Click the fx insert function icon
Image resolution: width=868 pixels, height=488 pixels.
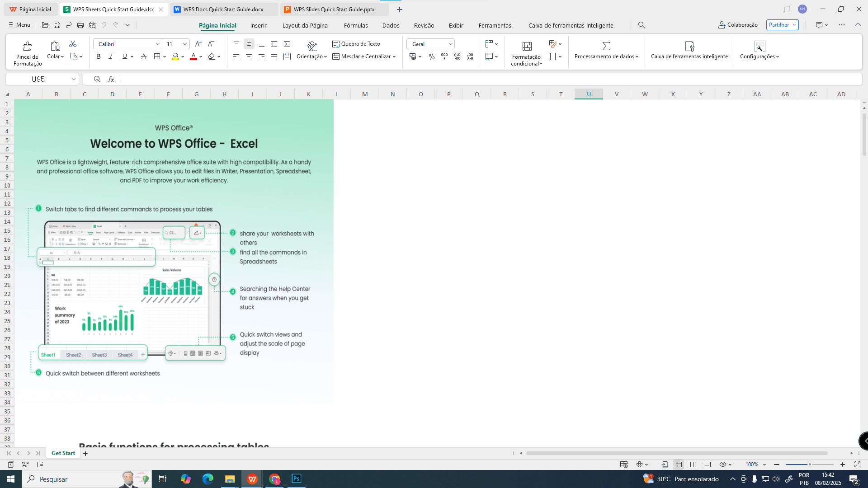(x=111, y=79)
